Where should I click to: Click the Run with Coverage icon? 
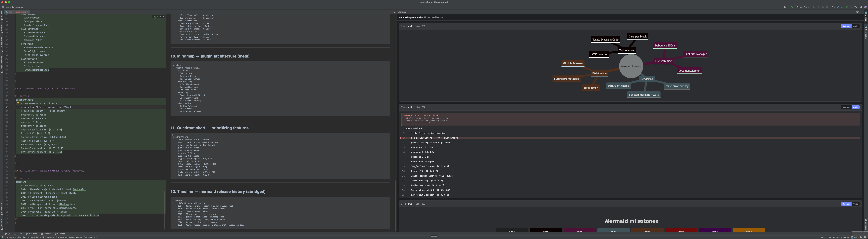[x=823, y=7]
